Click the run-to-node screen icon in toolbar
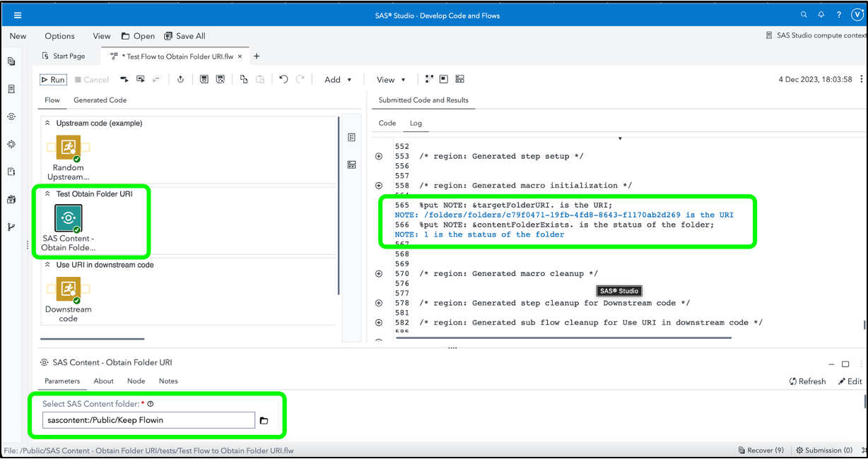This screenshot has width=868, height=459. coord(141,80)
